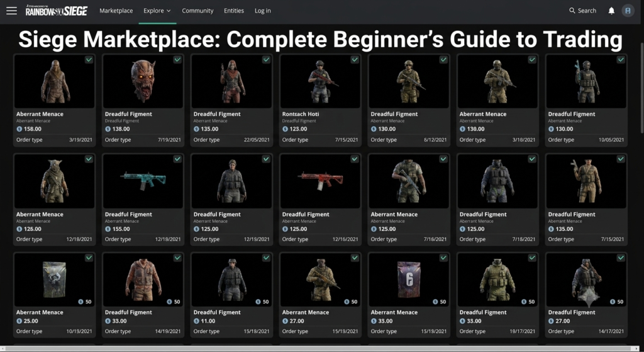Screen dimensions: 644x352
Task: Toggle checkbox on red rifle skin card
Action: point(355,159)
